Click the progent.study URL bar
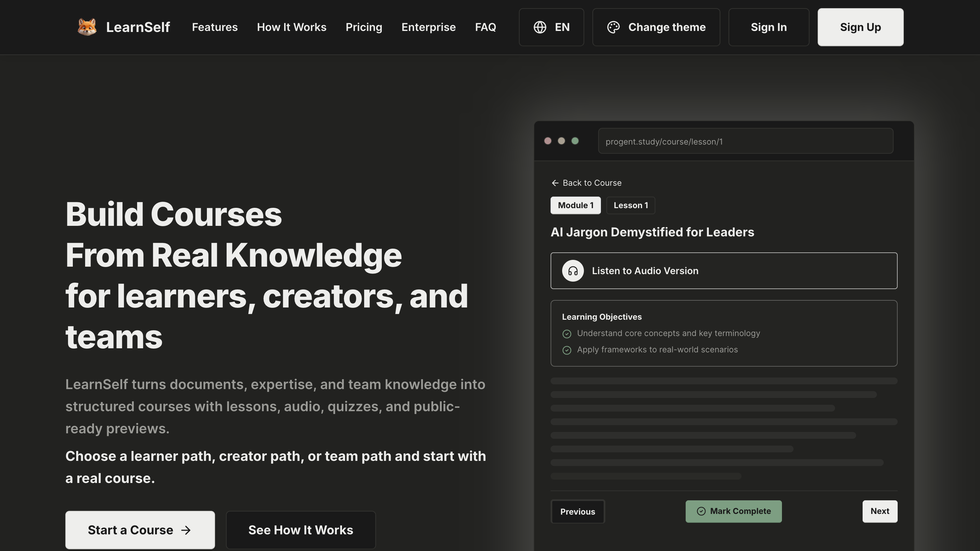 (x=746, y=141)
